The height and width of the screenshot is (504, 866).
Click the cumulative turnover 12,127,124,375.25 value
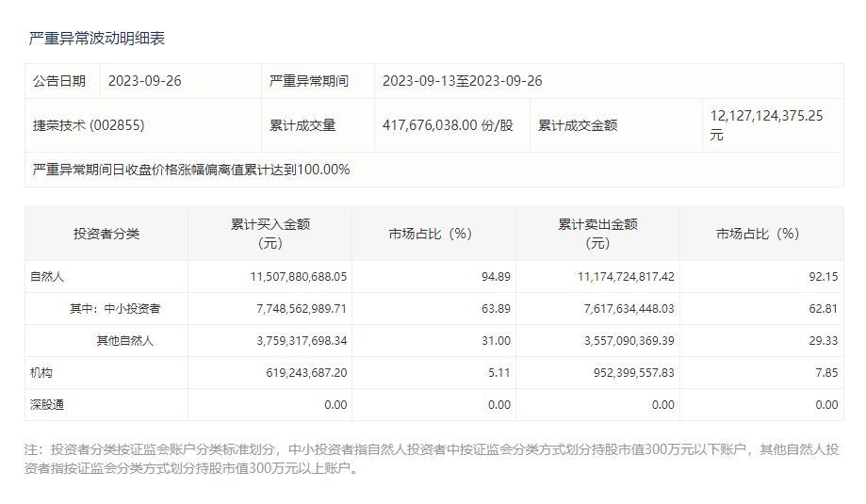pos(766,116)
